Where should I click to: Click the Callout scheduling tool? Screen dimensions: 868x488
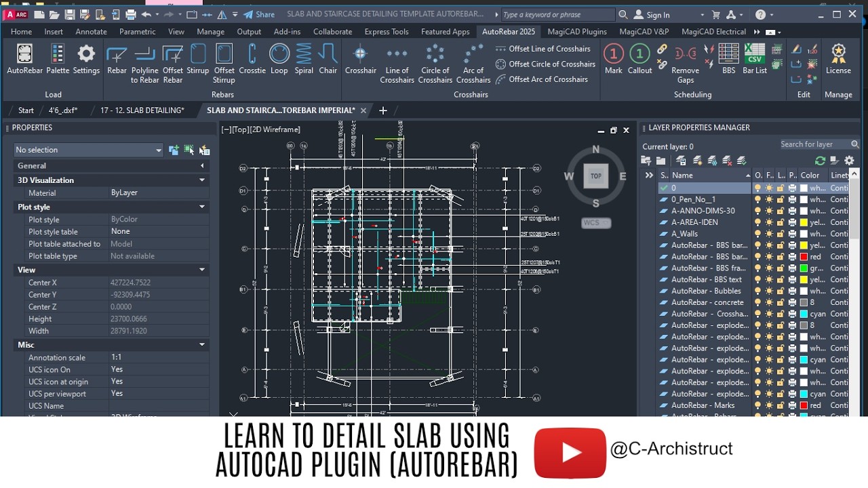639,59
